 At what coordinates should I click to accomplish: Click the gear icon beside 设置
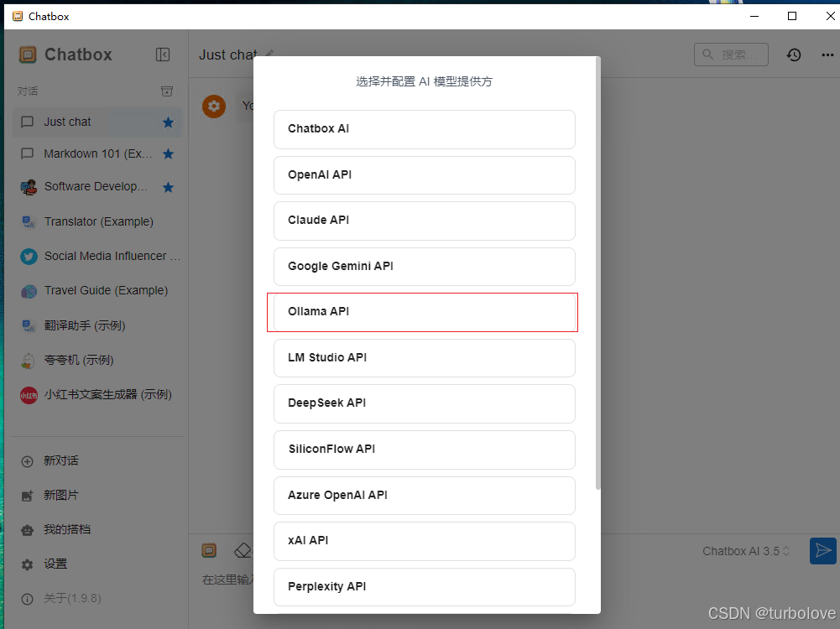coord(27,564)
